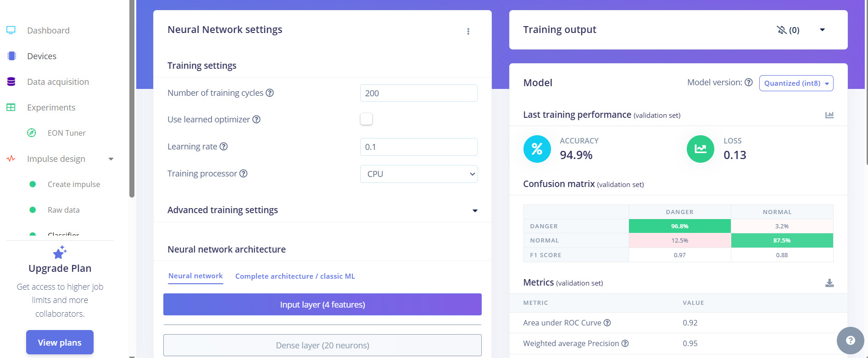Open the Training processor dropdown
Image resolution: width=868 pixels, height=358 pixels.
tap(418, 174)
